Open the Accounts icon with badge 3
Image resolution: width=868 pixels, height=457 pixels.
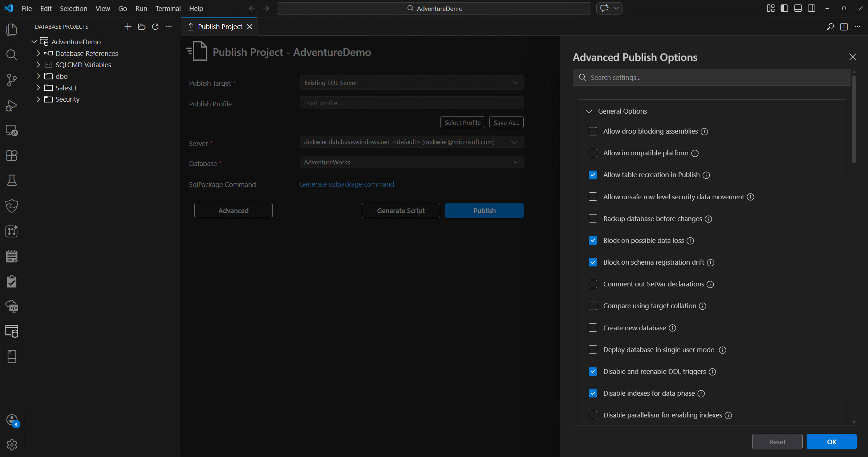[x=12, y=420]
